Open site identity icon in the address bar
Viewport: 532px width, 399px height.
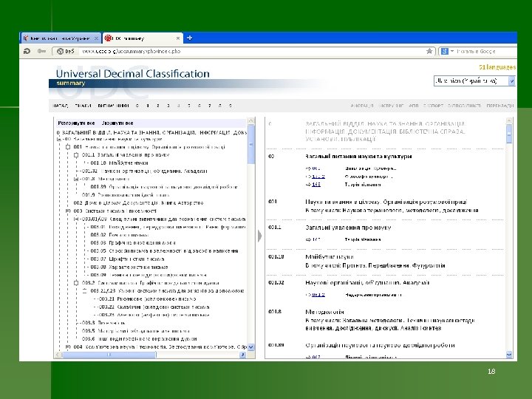click(x=61, y=51)
